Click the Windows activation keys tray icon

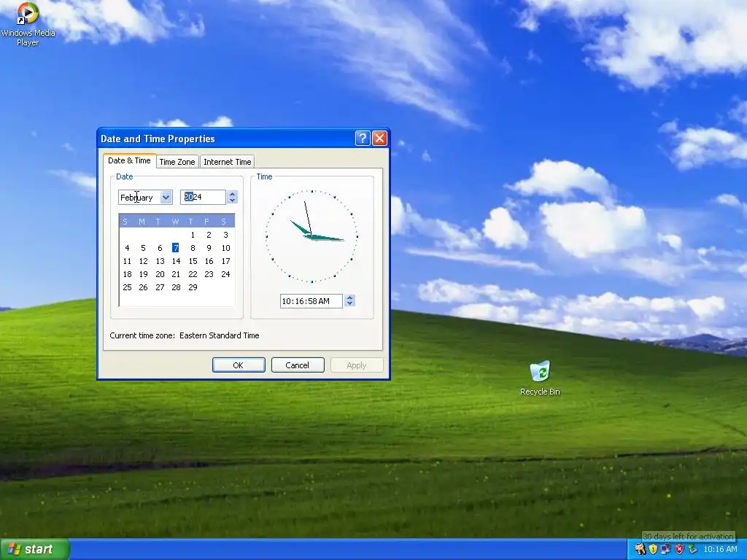coord(640,549)
